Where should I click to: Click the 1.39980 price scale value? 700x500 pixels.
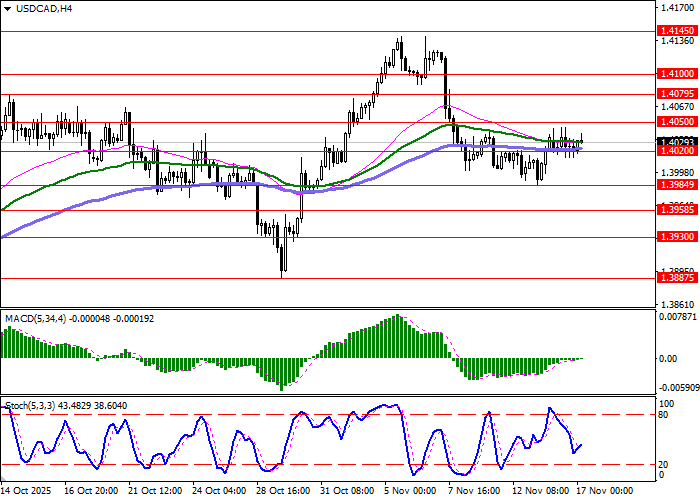pos(678,173)
